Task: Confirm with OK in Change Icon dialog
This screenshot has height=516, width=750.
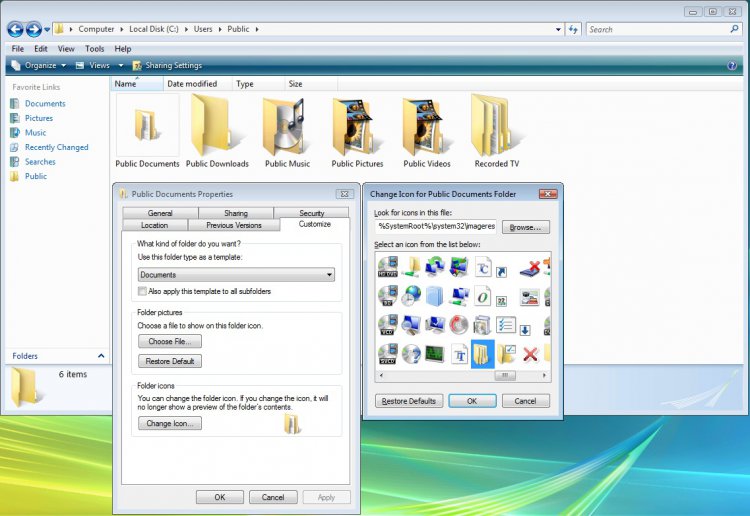Action: pos(472,401)
